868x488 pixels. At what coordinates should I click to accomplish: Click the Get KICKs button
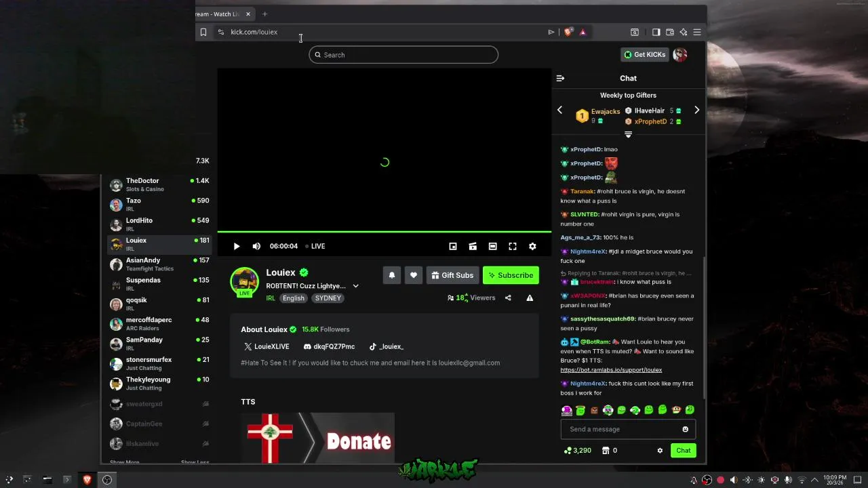pos(645,54)
